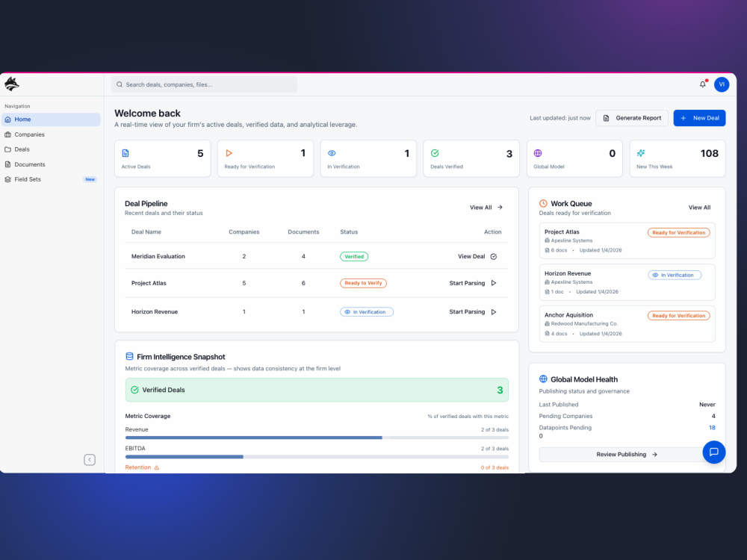
Task: Click the Verified Deals check circle icon
Action: coord(134,390)
